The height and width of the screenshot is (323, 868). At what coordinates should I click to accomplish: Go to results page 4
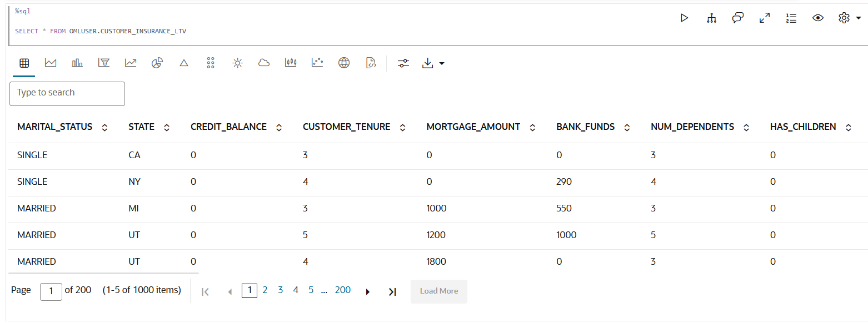click(296, 290)
